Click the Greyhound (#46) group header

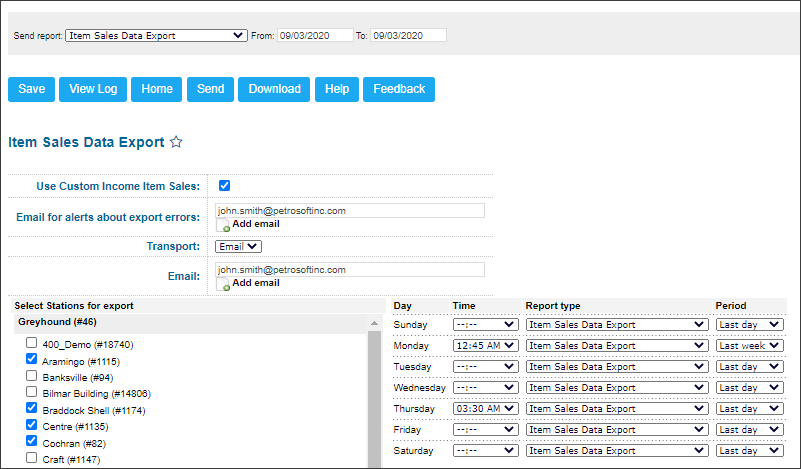point(190,322)
